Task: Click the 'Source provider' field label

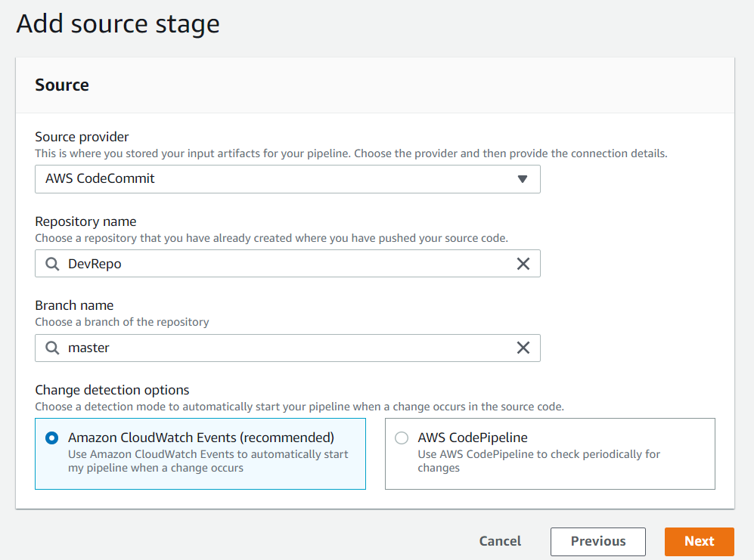Action: pos(82,137)
